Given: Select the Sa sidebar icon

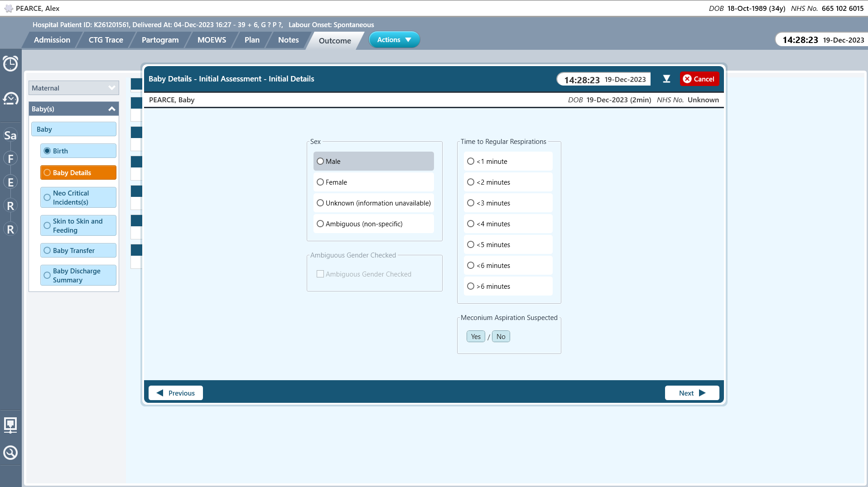Looking at the screenshot, I should (x=10, y=135).
